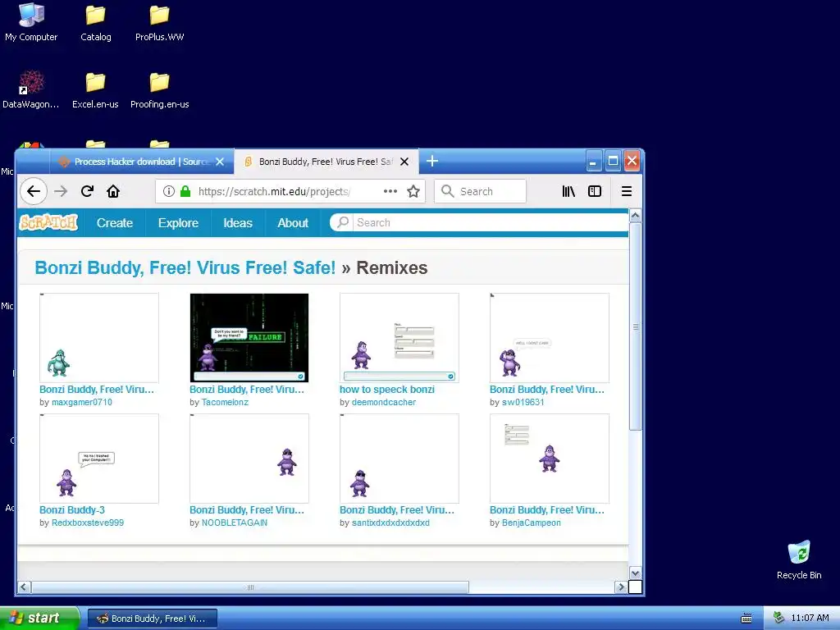The image size is (840, 630).
Task: Open the NOOBLETAGAIN user profile
Action: (x=234, y=523)
